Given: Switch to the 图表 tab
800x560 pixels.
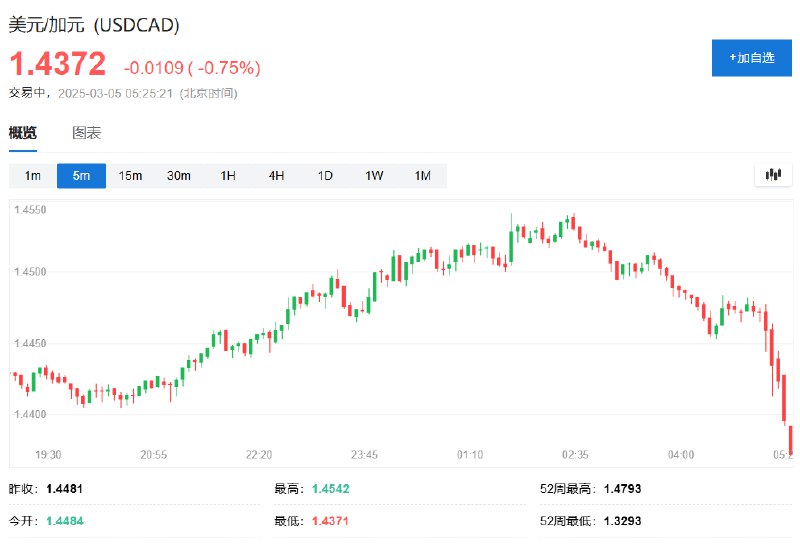Looking at the screenshot, I should 86,133.
